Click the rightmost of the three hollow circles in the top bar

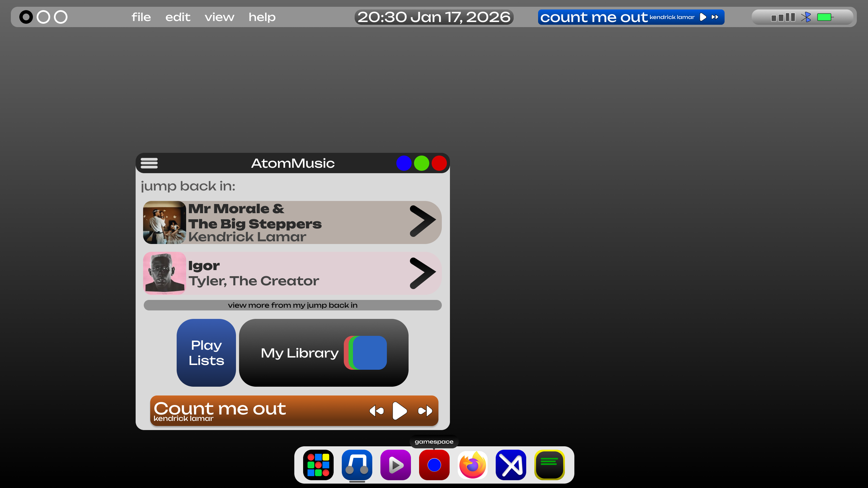[x=61, y=17]
